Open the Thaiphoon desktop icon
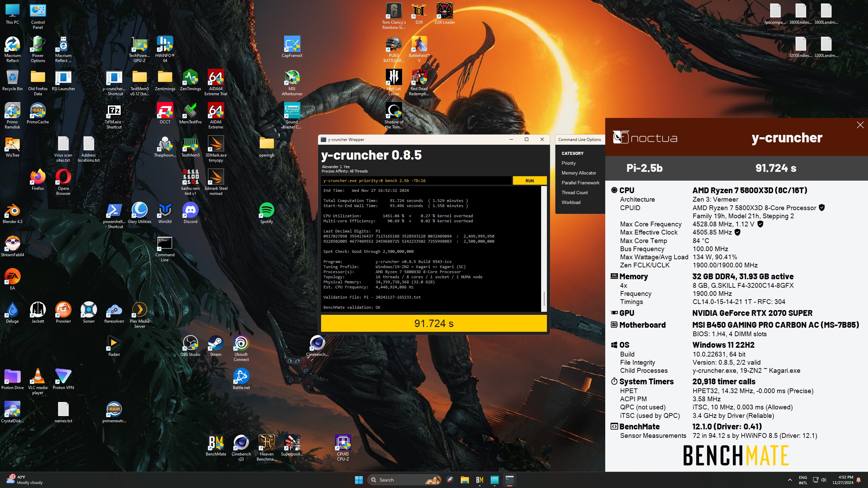This screenshot has width=868, height=488. [165, 147]
